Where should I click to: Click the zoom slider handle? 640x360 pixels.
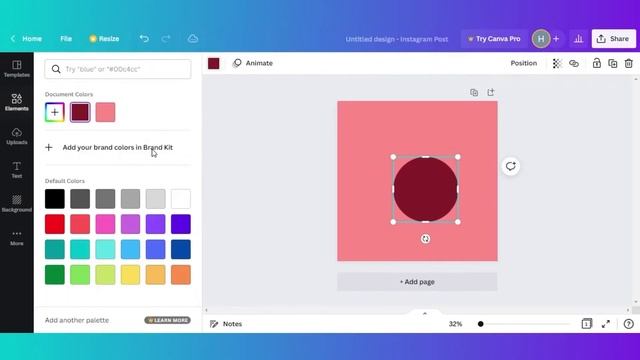click(x=480, y=324)
